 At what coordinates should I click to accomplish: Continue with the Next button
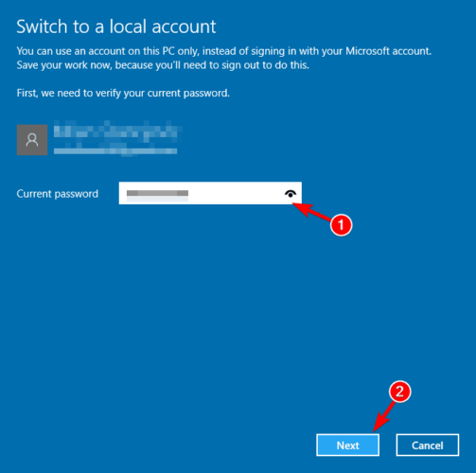(347, 446)
